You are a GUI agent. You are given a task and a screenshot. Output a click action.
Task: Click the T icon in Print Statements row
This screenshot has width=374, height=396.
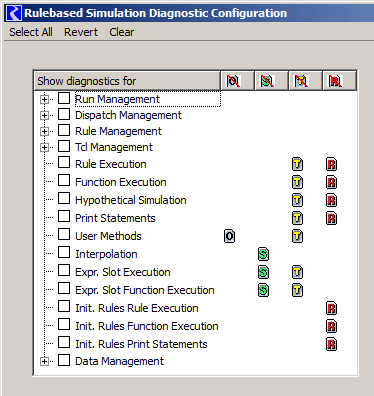pyautogui.click(x=297, y=218)
